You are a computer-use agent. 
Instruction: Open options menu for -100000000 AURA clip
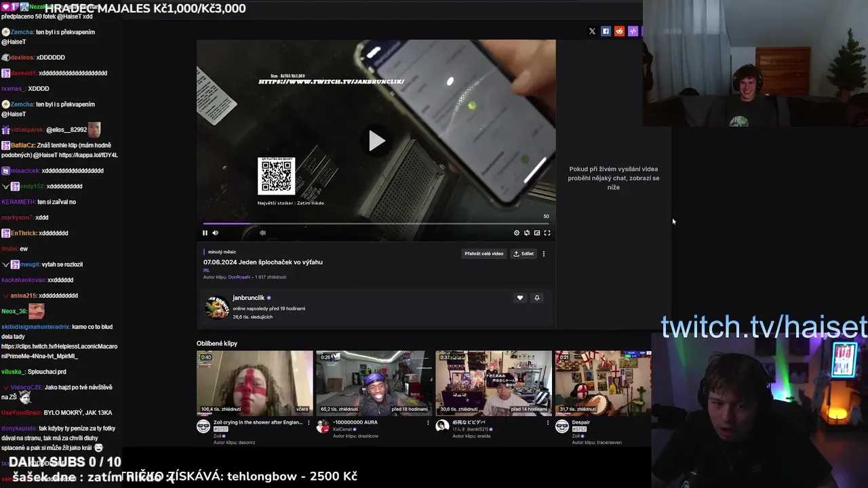[428, 422]
